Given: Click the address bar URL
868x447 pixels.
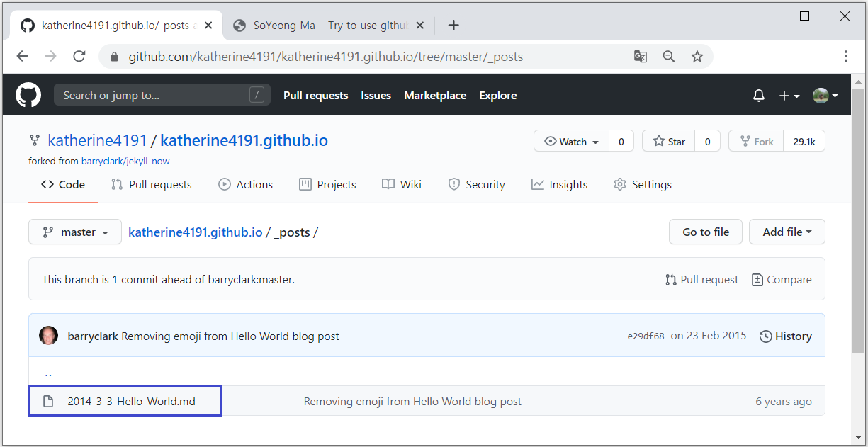Looking at the screenshot, I should tap(325, 57).
